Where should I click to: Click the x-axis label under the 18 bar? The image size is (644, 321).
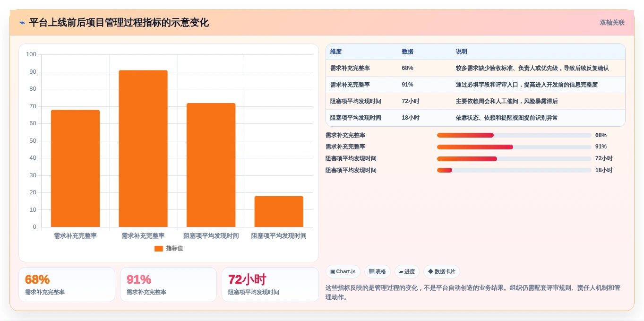pos(279,236)
